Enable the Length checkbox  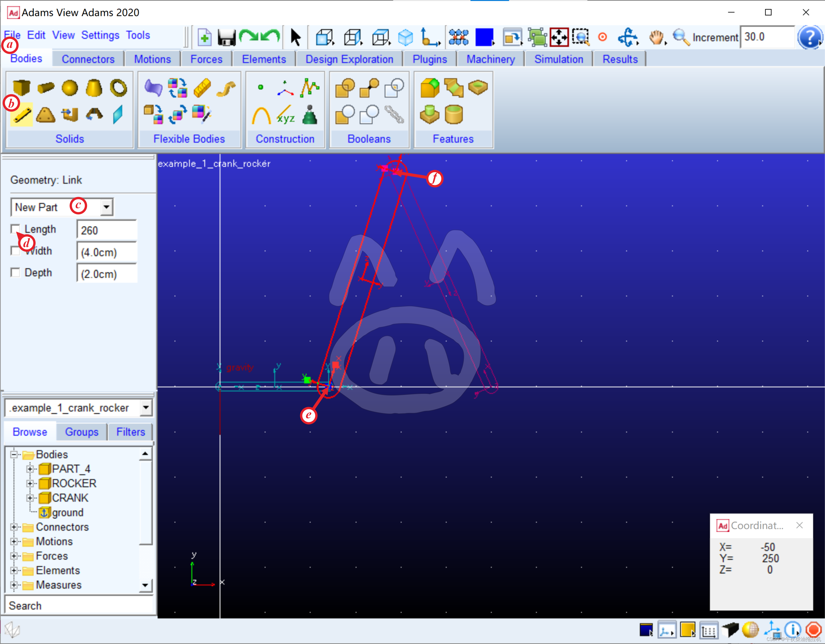[15, 229]
